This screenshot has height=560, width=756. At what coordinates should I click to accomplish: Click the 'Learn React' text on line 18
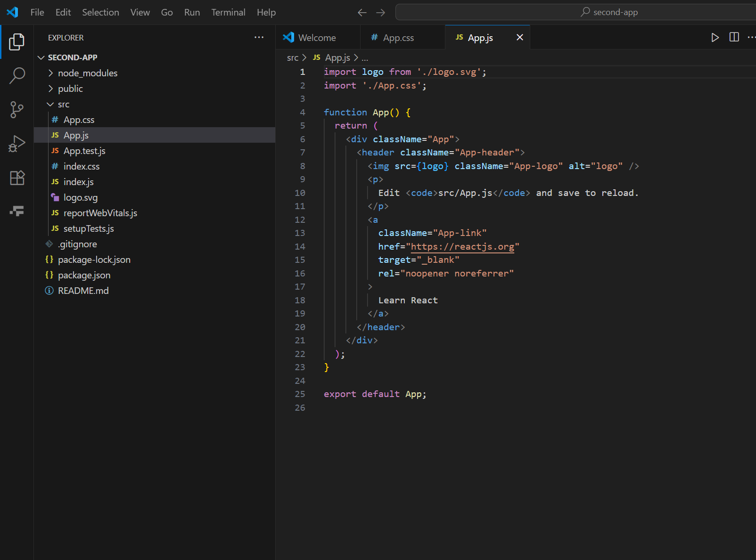408,300
